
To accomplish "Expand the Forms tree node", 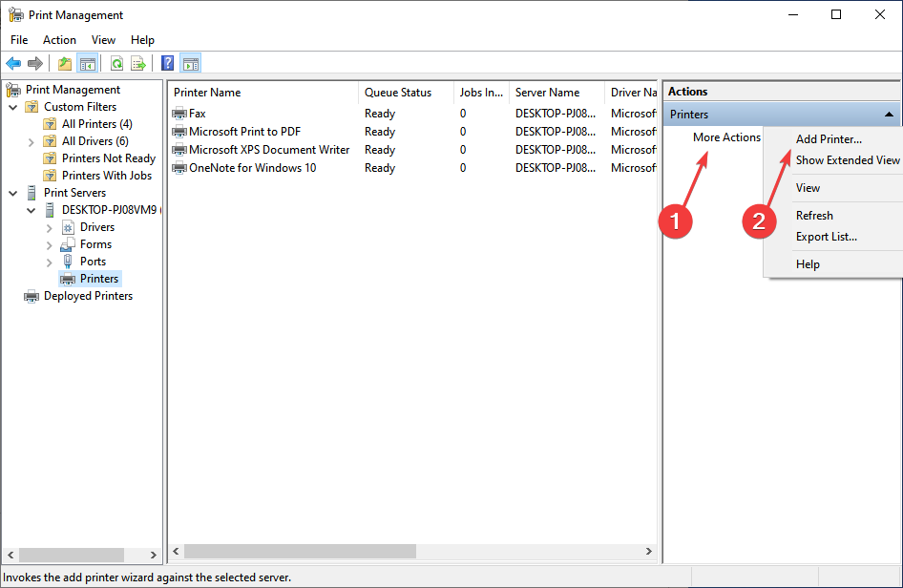I will [x=49, y=245].
